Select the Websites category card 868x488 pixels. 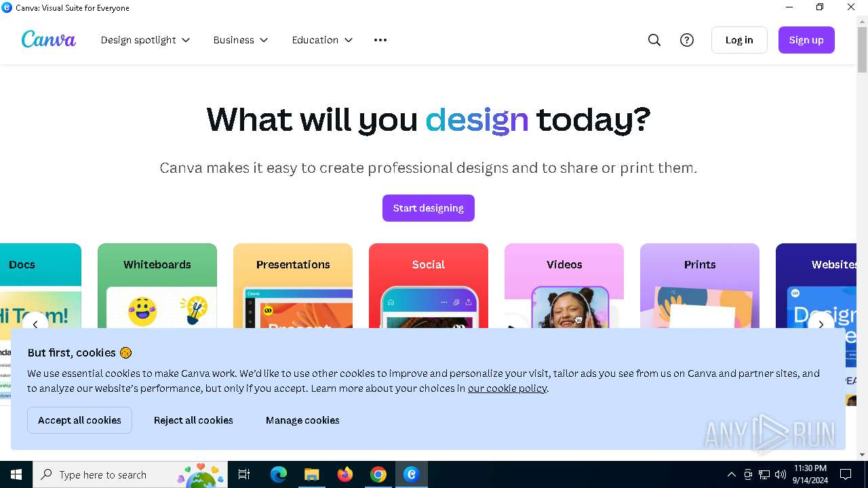(x=816, y=286)
